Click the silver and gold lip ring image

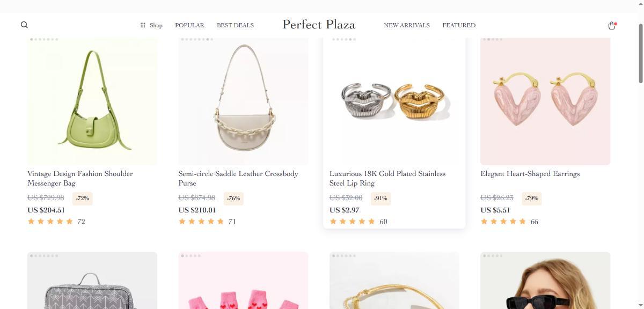click(394, 101)
